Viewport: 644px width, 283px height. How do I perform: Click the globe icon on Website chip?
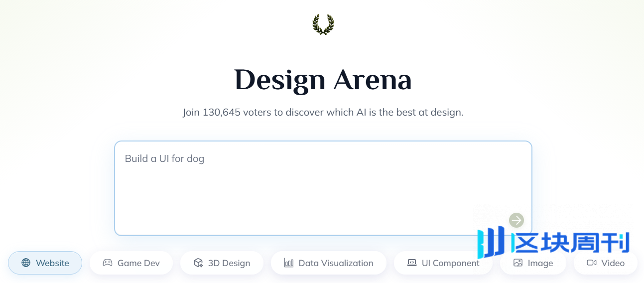coord(26,263)
